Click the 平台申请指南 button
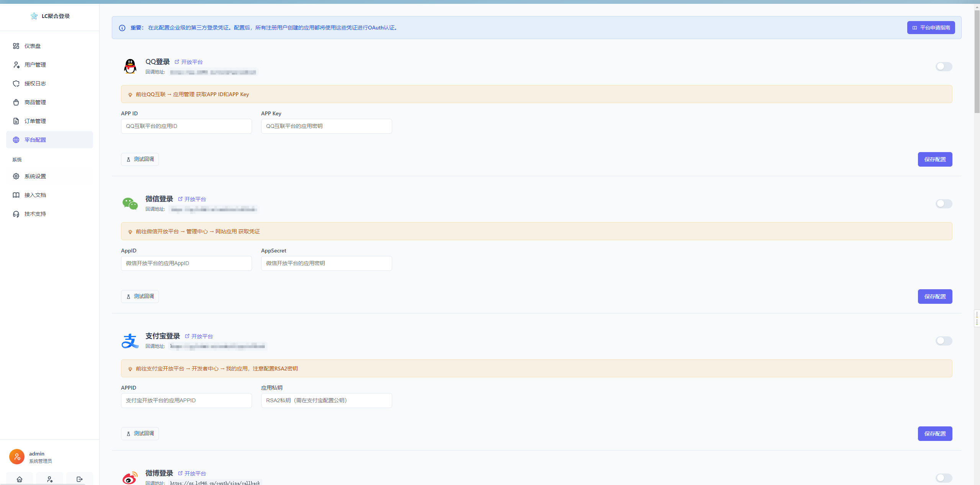The width and height of the screenshot is (980, 485). click(931, 28)
